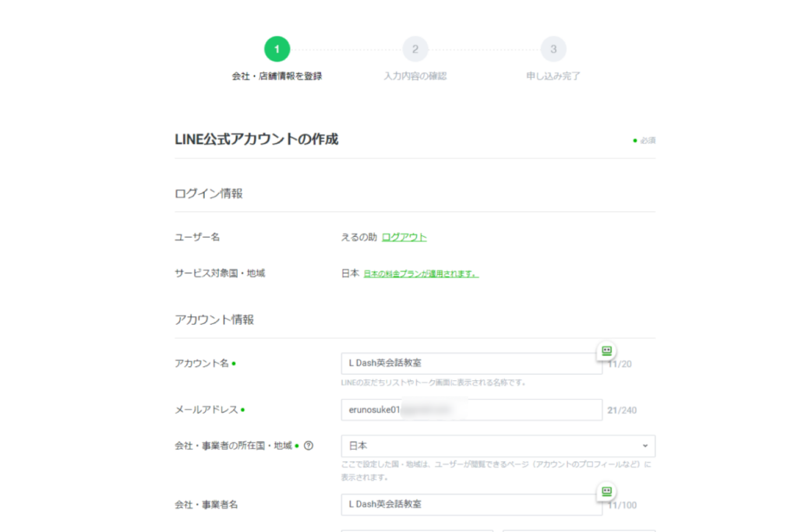Click the green step 1 circle

(x=277, y=49)
